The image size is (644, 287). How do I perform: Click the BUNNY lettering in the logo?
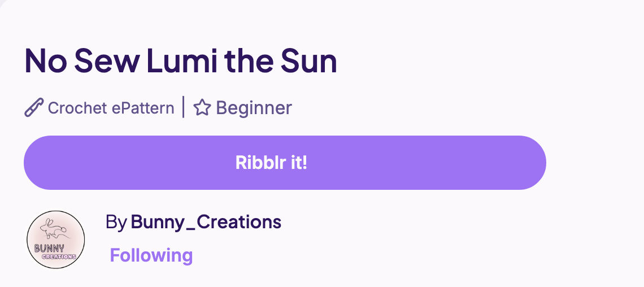49,248
